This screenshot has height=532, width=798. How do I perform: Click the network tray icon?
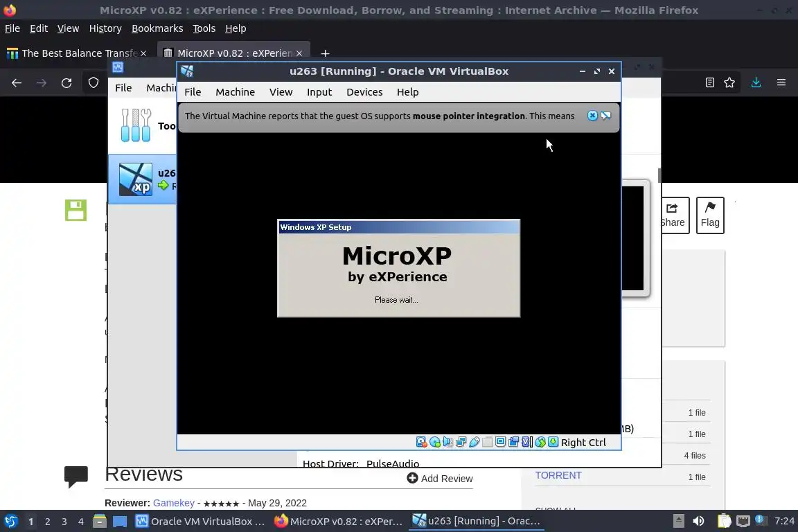point(743,521)
